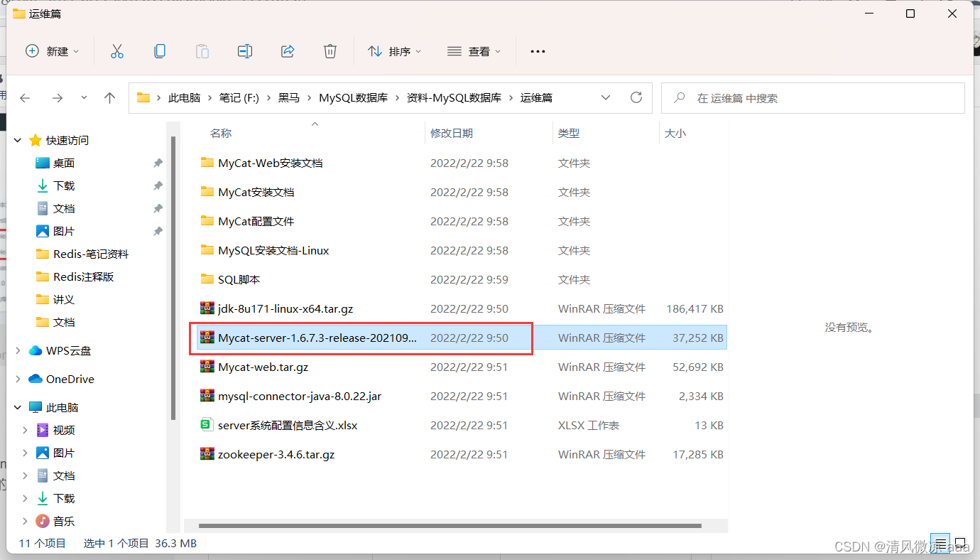Click the MyCat-Web安装文档 folder icon
This screenshot has width=980, height=560.
pos(207,163)
